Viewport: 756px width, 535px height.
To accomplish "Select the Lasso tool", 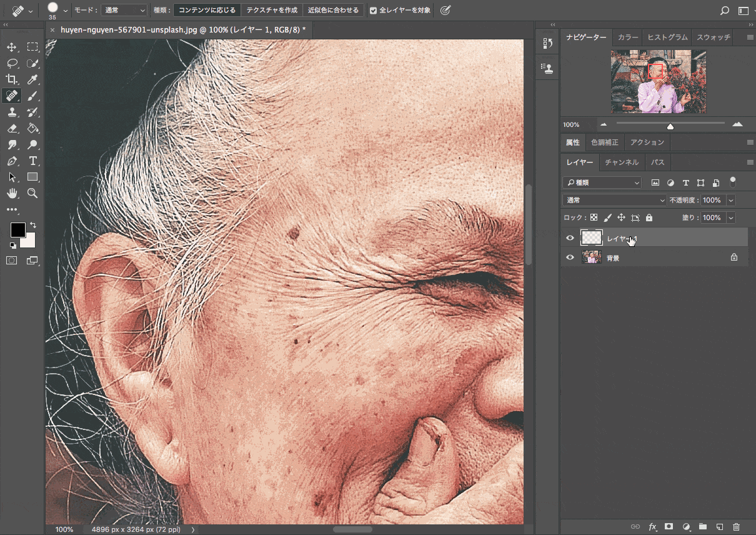I will [12, 63].
